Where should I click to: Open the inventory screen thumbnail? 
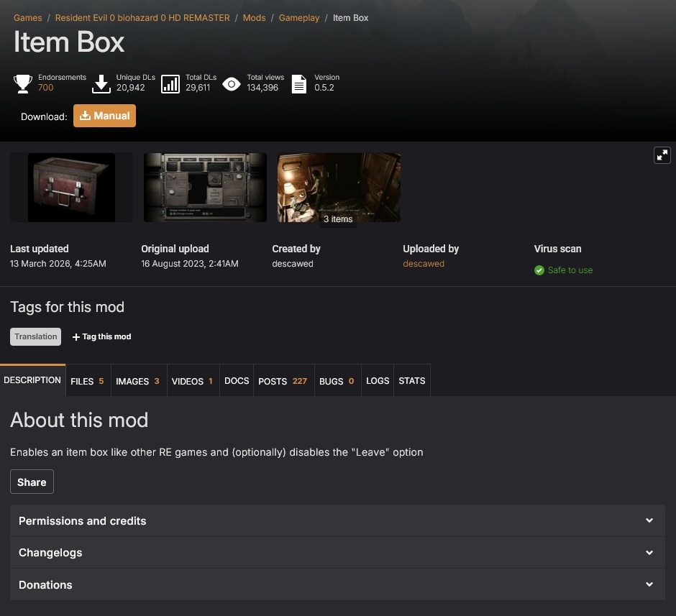205,188
